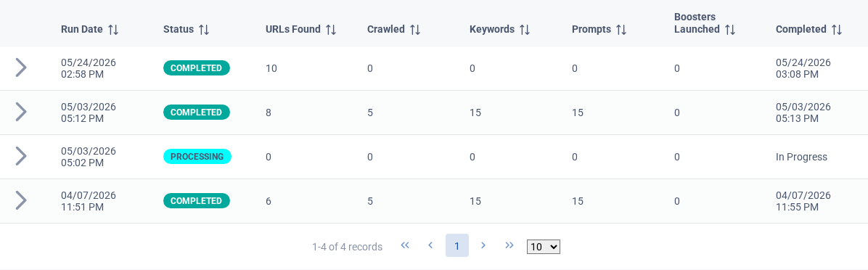Expand the 05/24/2026 02:58 PM run row
The image size is (868, 270).
(21, 67)
